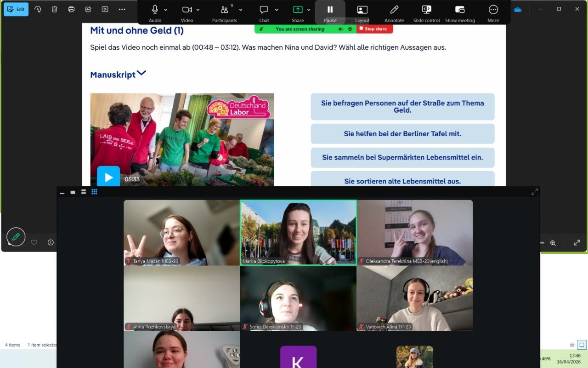Toggle the camera Video button

pyautogui.click(x=187, y=10)
